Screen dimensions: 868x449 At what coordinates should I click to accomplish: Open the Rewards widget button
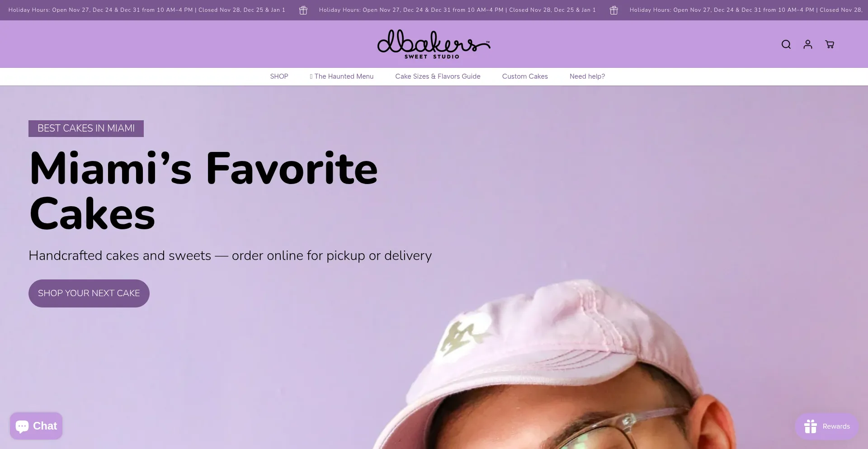click(x=827, y=426)
